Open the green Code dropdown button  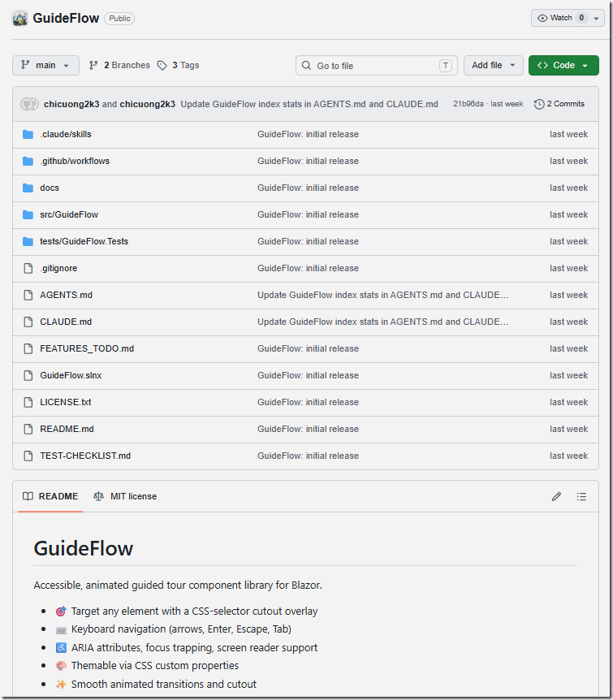point(563,66)
